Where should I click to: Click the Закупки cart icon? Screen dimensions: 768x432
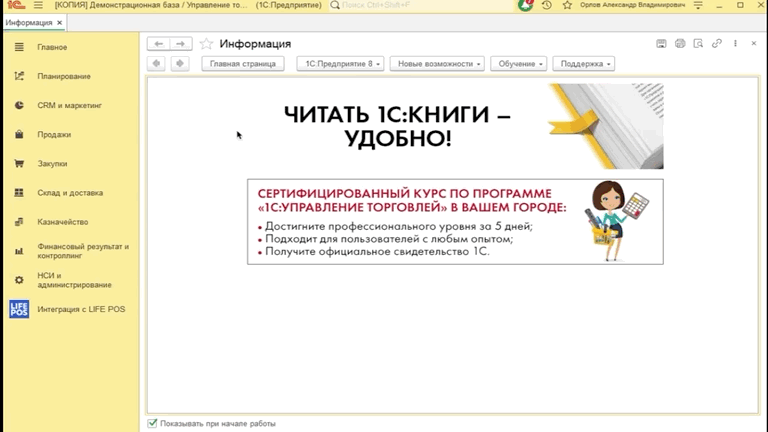pos(19,164)
